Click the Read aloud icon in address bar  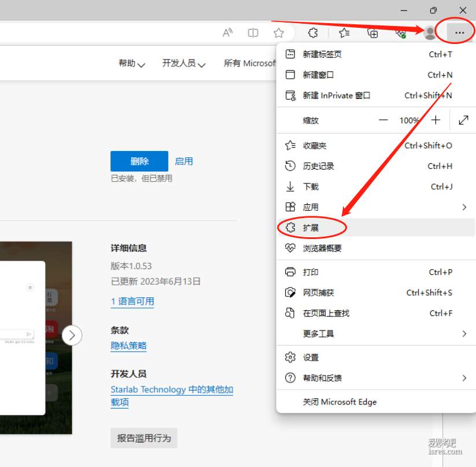(227, 32)
